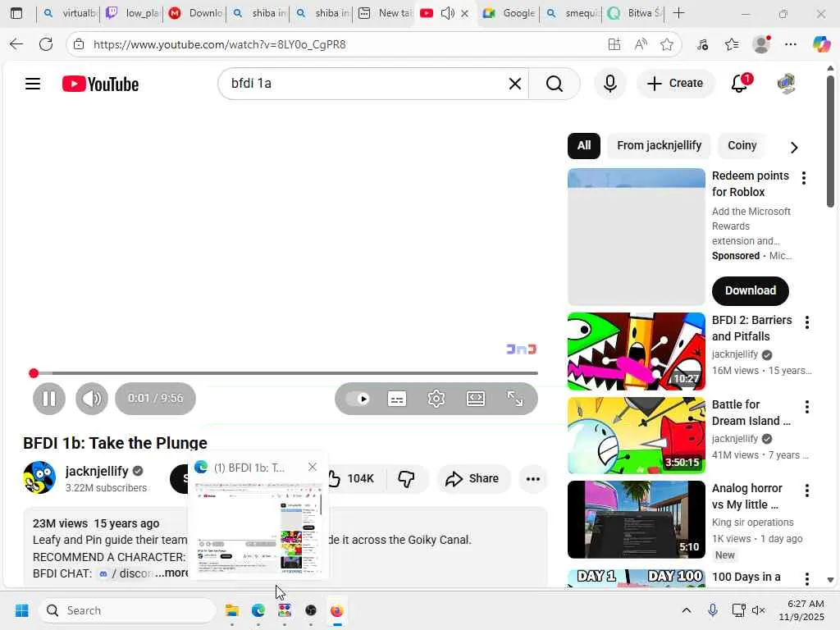Mute the video volume icon
840x630 pixels.
point(92,399)
